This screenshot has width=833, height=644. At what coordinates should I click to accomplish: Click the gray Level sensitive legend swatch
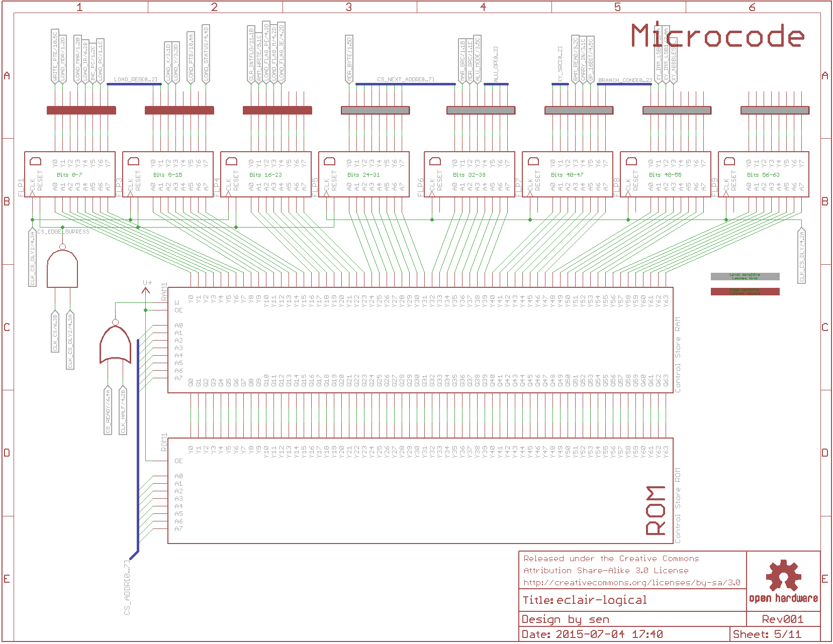coord(745,276)
